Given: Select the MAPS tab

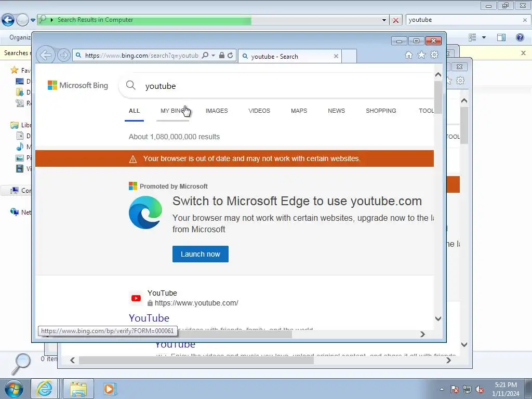Looking at the screenshot, I should coord(299,111).
